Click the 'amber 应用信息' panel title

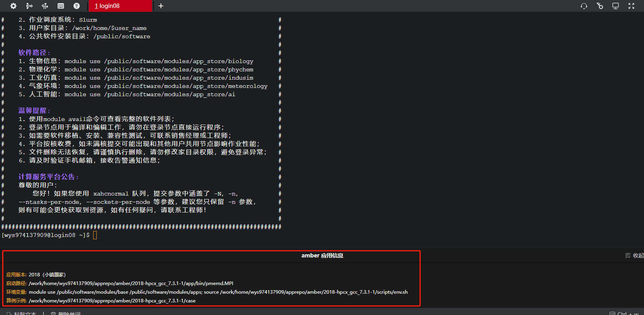322,255
